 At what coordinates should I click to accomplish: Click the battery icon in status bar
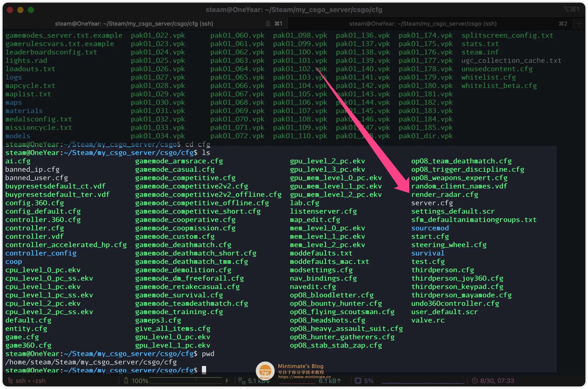coord(126,380)
